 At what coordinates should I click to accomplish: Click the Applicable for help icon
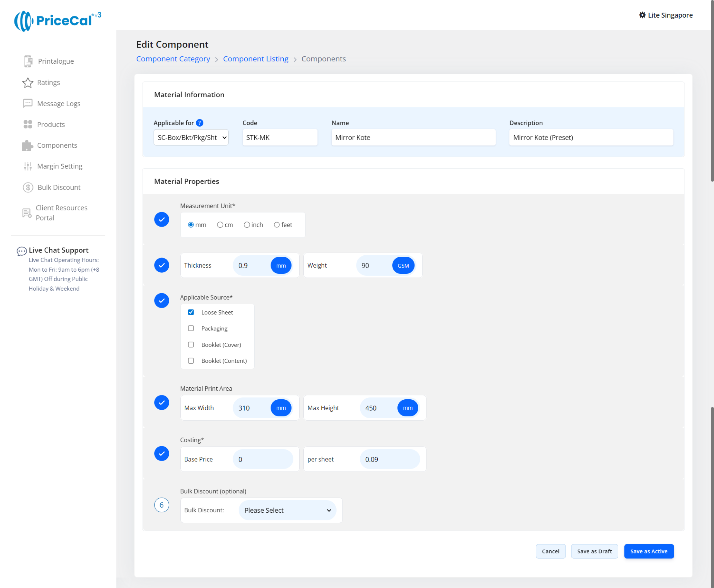[x=200, y=123]
